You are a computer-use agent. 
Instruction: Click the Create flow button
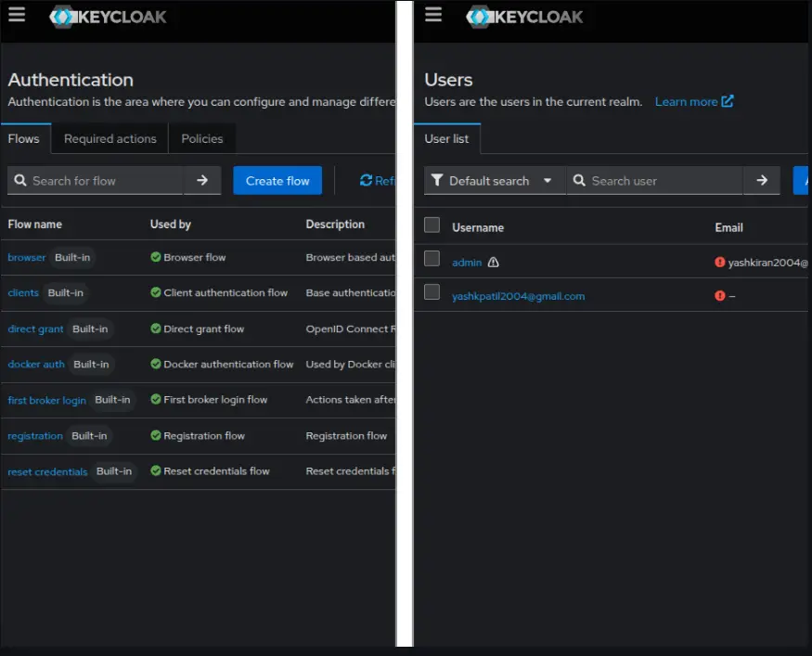click(277, 180)
